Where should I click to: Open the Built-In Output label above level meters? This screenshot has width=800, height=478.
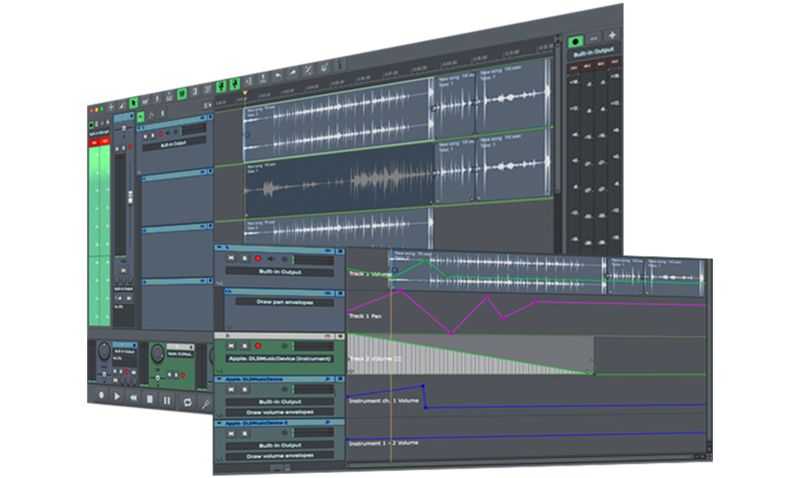click(x=593, y=53)
